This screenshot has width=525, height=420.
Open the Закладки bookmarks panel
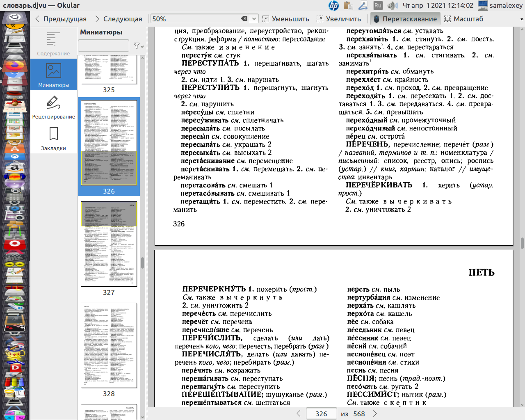53,138
